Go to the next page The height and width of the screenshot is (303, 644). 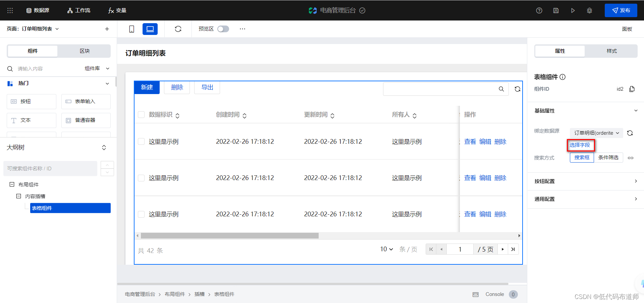tap(502, 249)
